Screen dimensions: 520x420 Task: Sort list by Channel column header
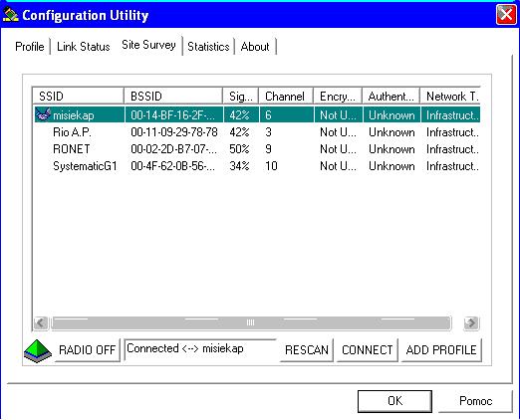286,97
